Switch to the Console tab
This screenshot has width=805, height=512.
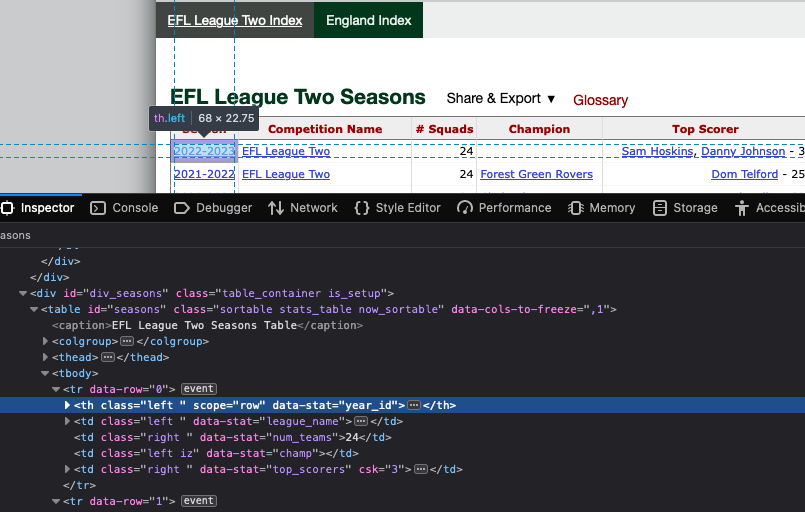[x=124, y=208]
